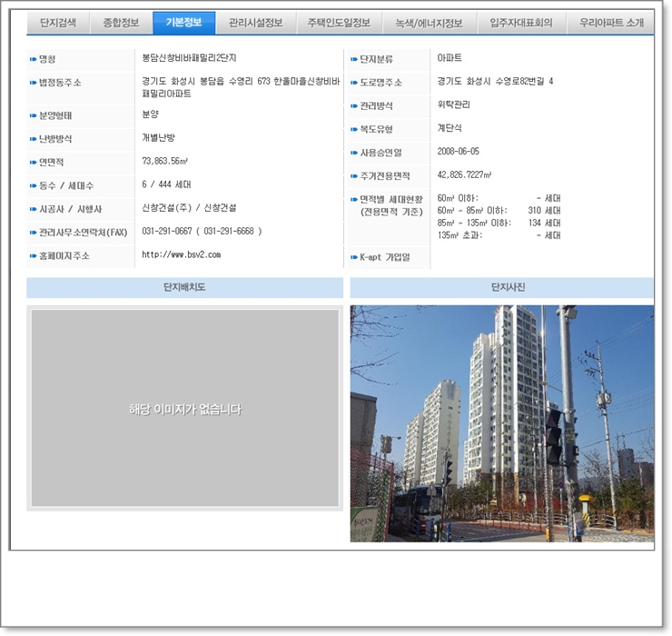The image size is (672, 636).
Task: Click the 시공사 / 시행사 field label
Action: (71, 209)
